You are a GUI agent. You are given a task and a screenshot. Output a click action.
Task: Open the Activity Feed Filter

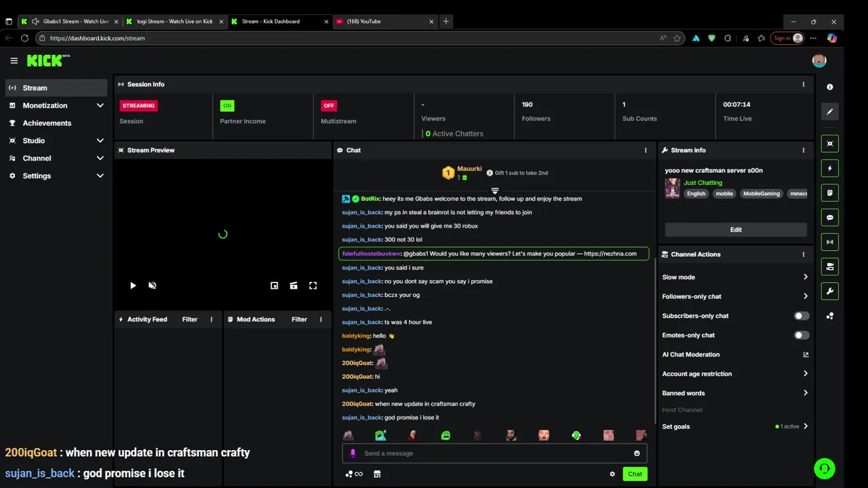(190, 319)
